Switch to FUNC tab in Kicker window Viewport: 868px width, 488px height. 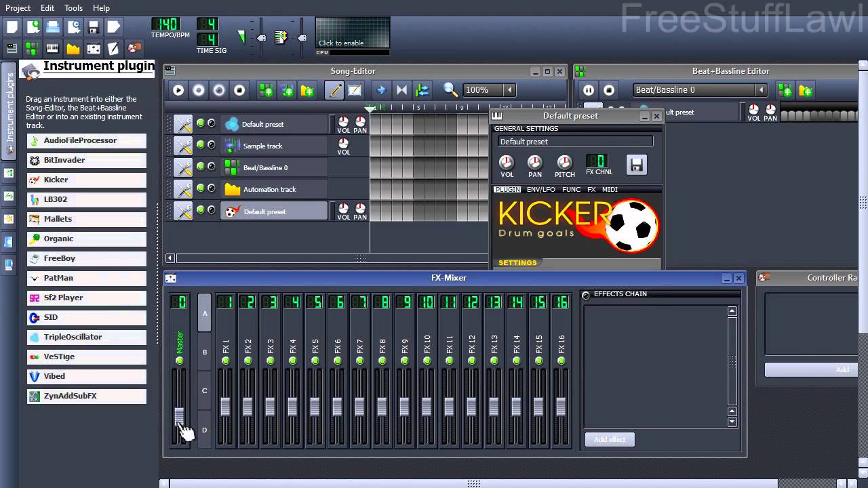pos(571,190)
